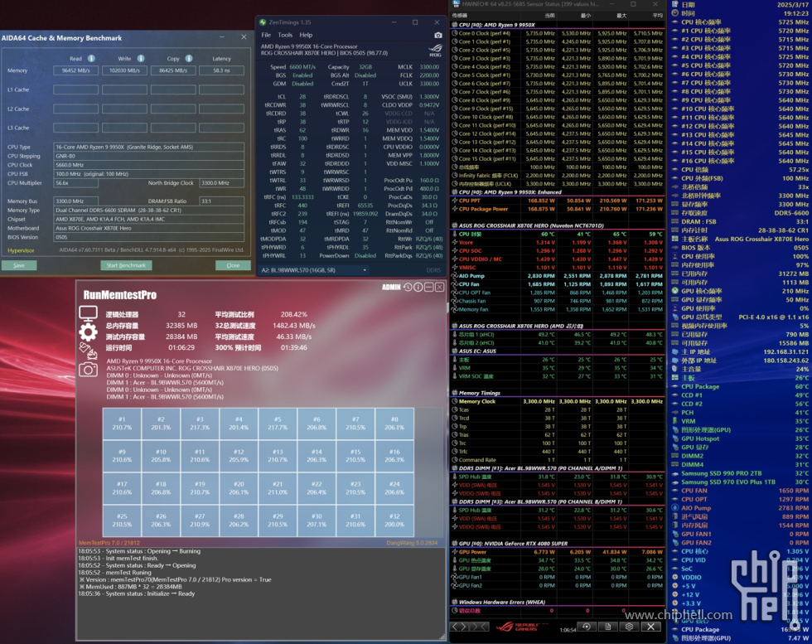Click the North Bridge Clock 3300.0 MHz field
This screenshot has width=812, height=644.
222,183
